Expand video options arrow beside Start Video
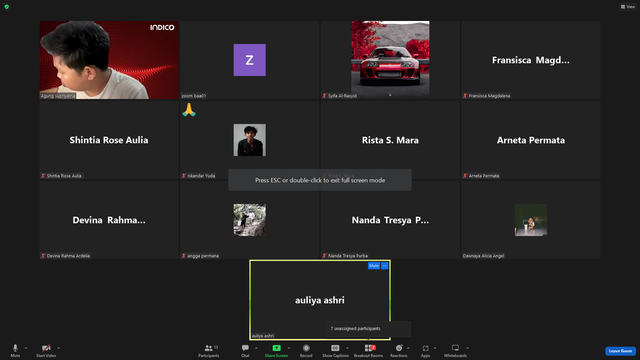The height and width of the screenshot is (360, 640). [58, 348]
